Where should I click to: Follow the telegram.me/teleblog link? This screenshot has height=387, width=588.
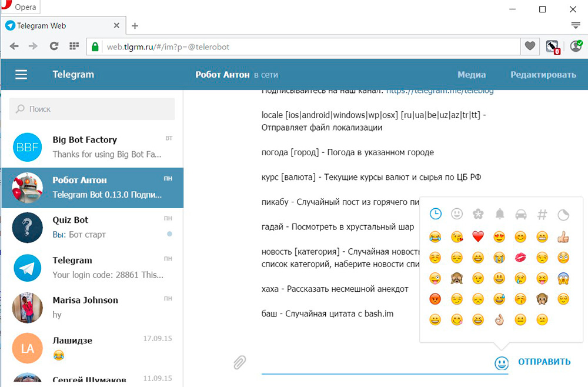pos(440,91)
